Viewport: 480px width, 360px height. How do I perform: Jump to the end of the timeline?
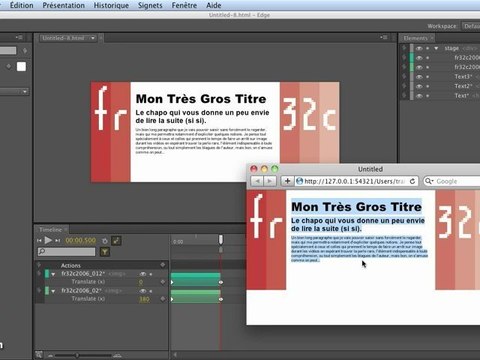click(x=58, y=240)
